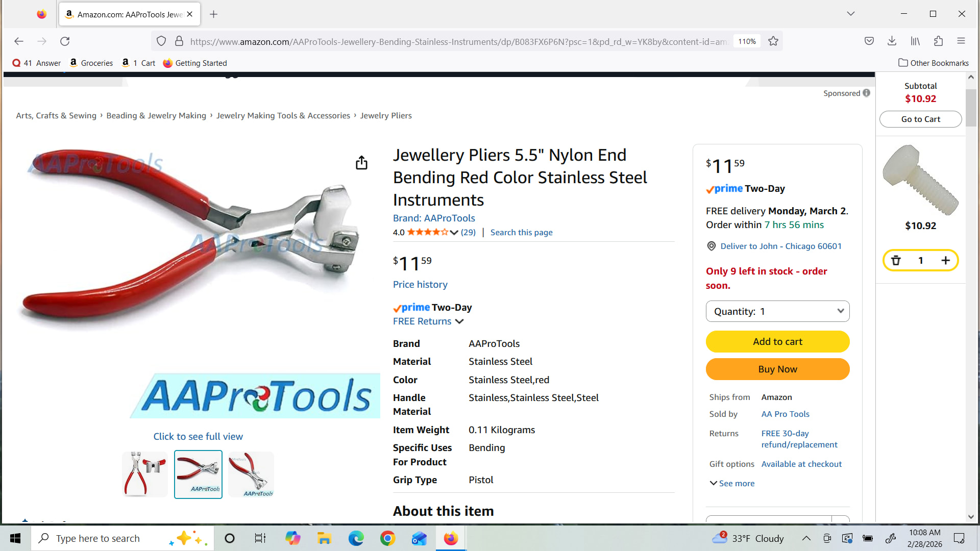This screenshot has height=551, width=980.
Task: Open Microsoft Edge from the taskbar
Action: tap(356, 538)
